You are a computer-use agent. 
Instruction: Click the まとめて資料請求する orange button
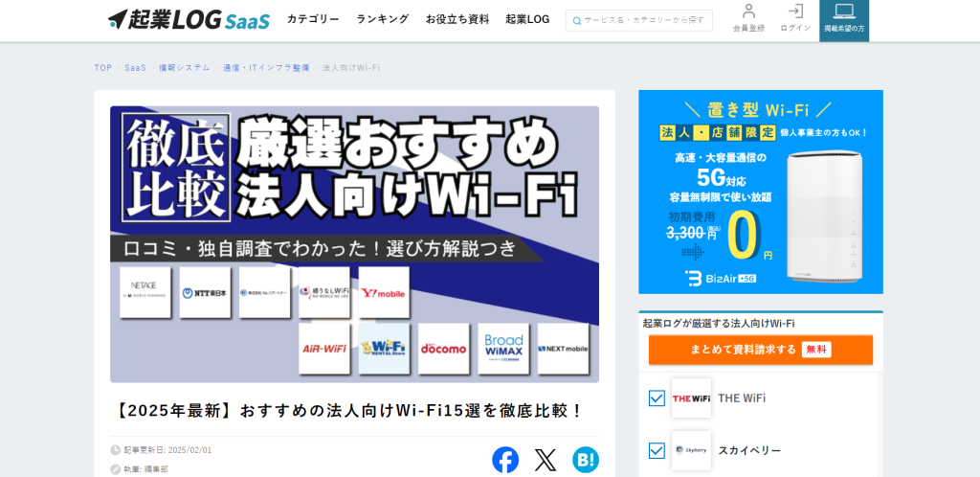point(761,350)
